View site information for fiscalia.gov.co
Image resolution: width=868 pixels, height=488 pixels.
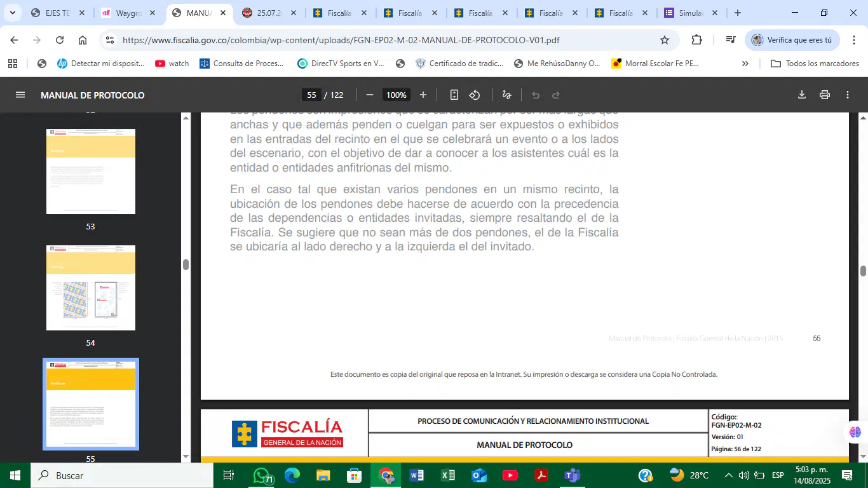pyautogui.click(x=110, y=40)
